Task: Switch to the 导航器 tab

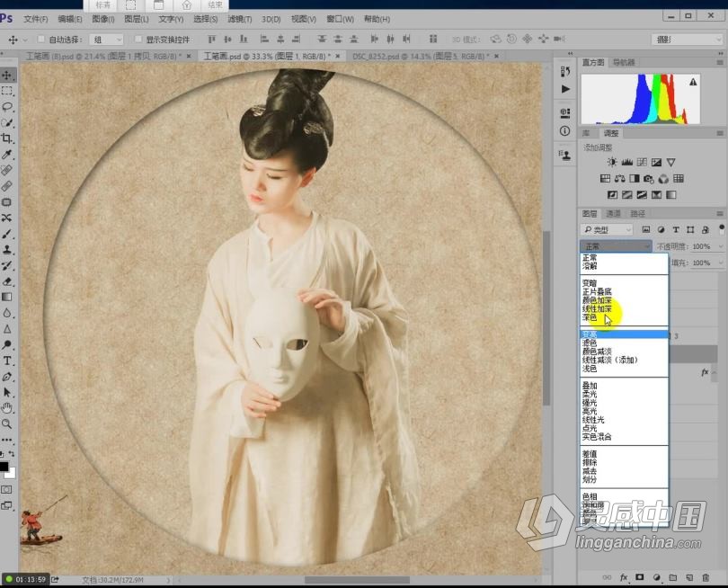Action: [x=624, y=62]
